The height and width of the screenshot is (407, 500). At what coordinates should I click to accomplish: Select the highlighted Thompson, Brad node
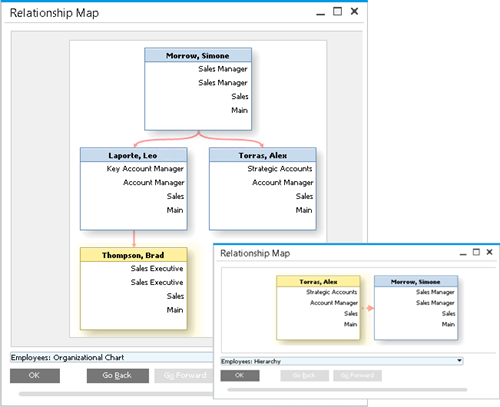point(134,289)
